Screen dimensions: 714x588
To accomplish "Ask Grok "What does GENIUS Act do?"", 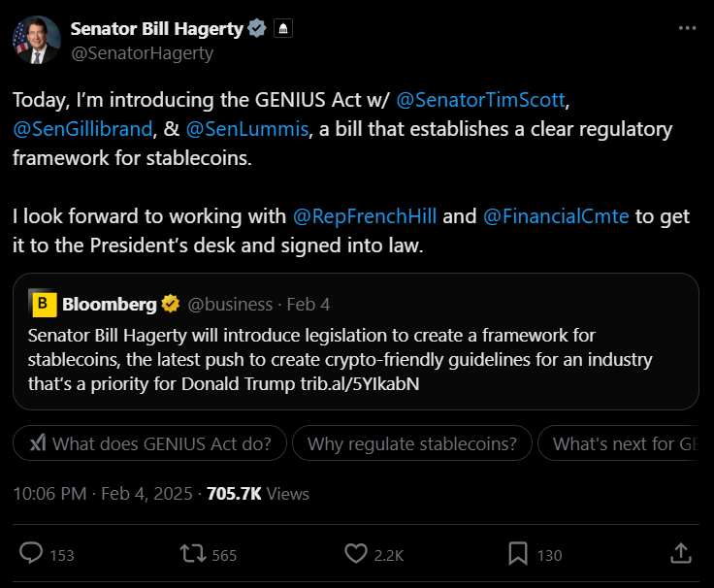I will tap(150, 444).
